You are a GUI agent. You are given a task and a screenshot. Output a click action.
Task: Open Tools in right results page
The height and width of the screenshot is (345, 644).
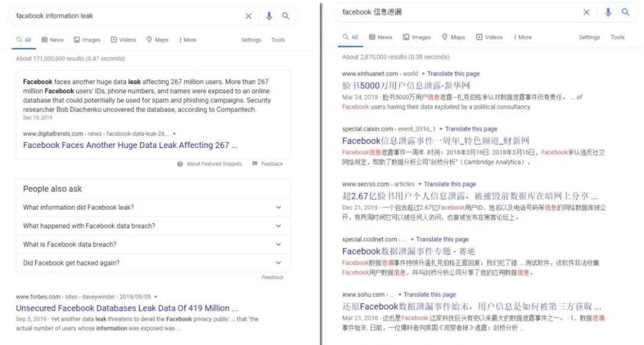(617, 37)
